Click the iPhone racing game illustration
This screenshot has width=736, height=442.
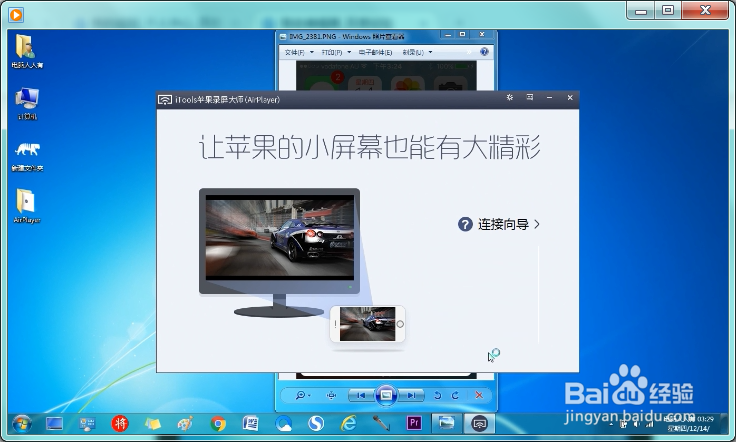click(368, 324)
